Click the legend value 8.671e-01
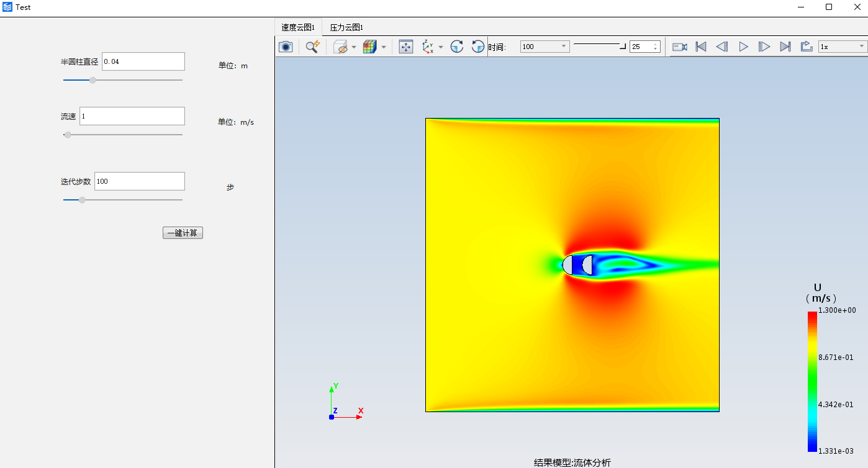This screenshot has width=868, height=468. click(x=836, y=358)
